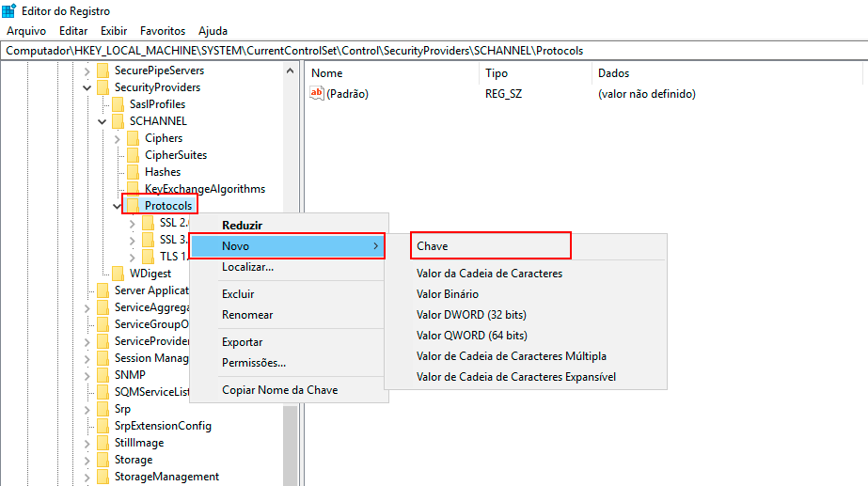Collapse the SCHANNEL tree node
868x486 pixels.
[103, 121]
